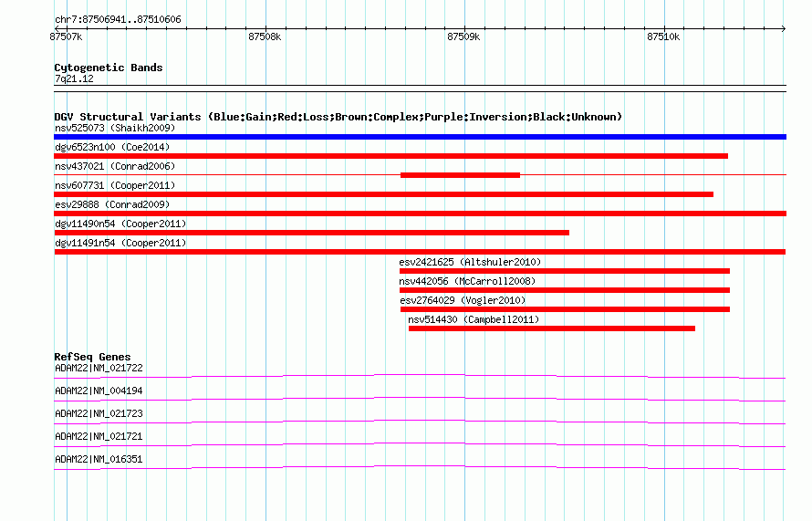Open nsv437021 (Conrad2006) variant label
The width and height of the screenshot is (812, 521).
(115, 166)
